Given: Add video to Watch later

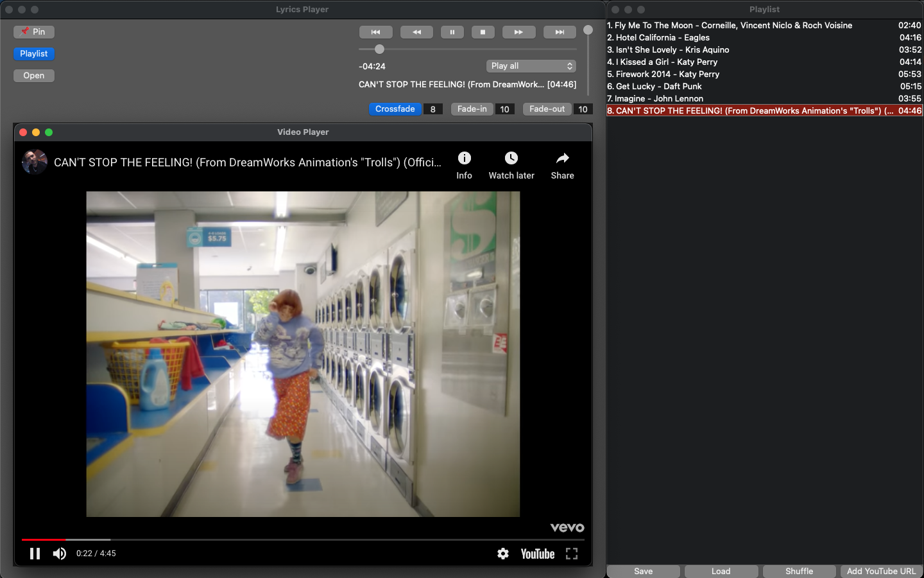Looking at the screenshot, I should [511, 166].
